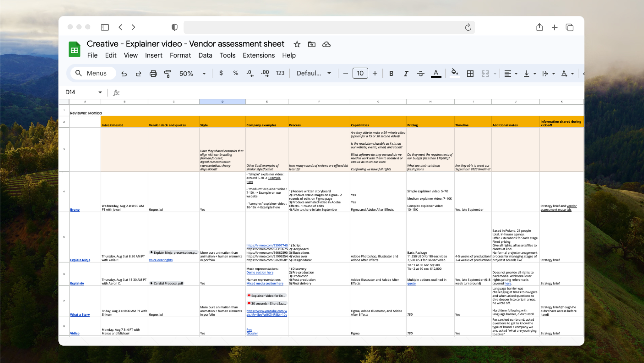Open the Cordial Proposal.pdf chip

pyautogui.click(x=166, y=283)
